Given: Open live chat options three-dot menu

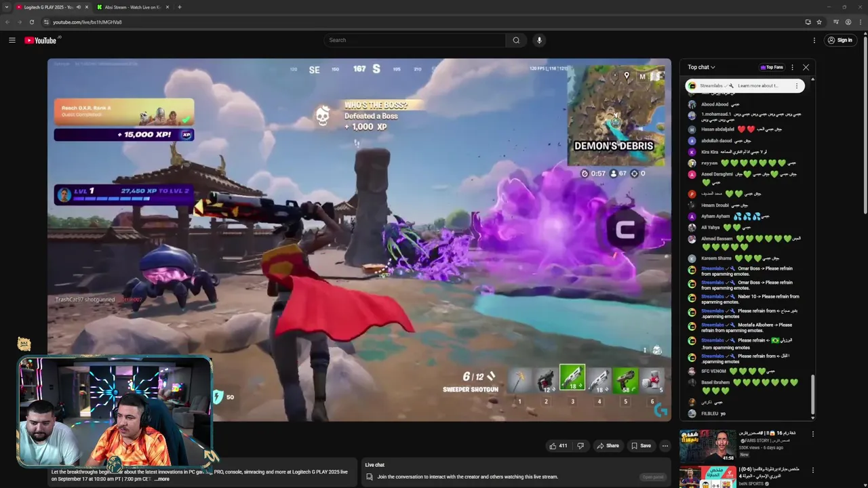Looking at the screenshot, I should (792, 67).
